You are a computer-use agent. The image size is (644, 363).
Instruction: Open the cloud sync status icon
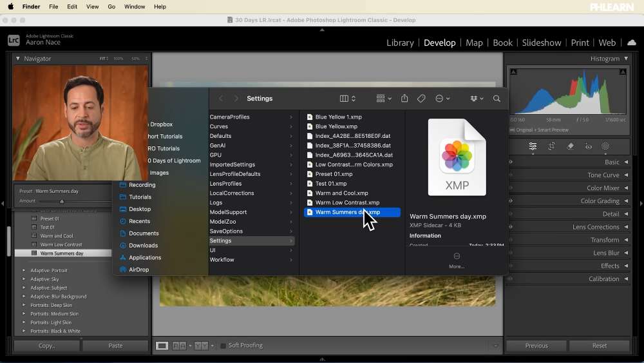[x=632, y=43]
